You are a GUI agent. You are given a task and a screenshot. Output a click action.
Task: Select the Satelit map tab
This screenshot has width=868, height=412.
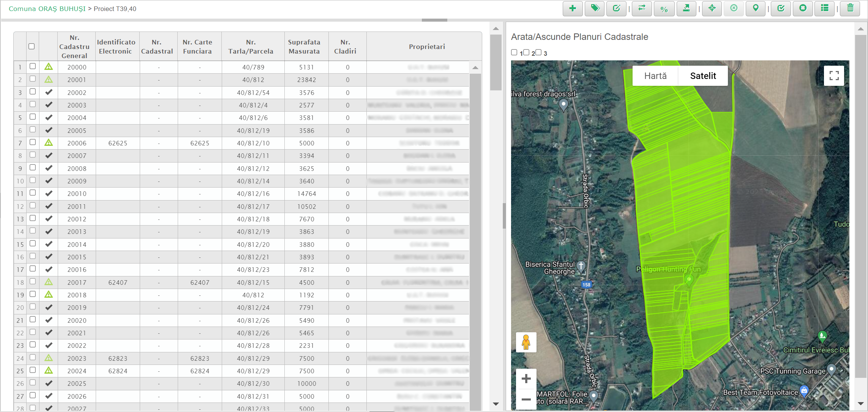[703, 76]
